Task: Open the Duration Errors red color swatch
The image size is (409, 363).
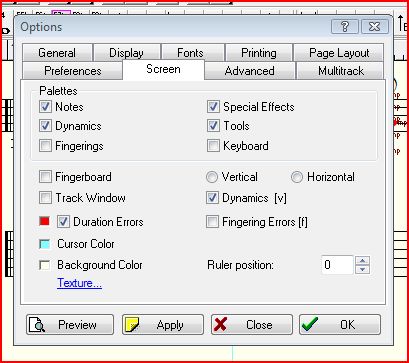Action: (44, 221)
